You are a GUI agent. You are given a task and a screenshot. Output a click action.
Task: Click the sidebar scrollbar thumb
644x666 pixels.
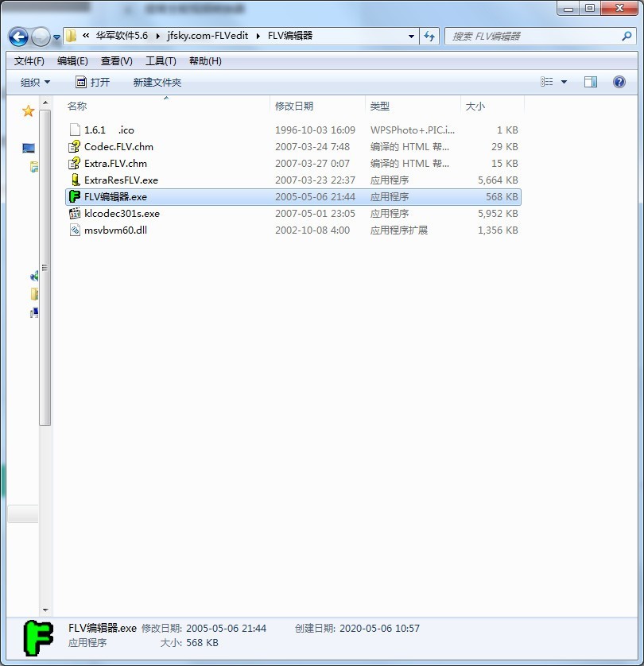coord(45,268)
